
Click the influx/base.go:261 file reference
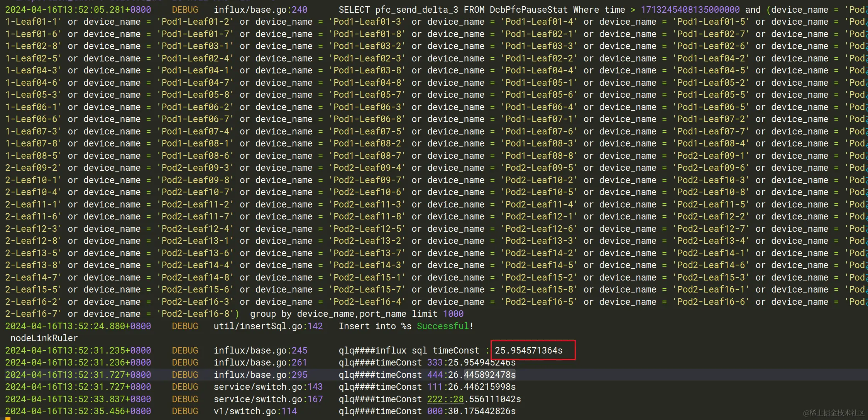tap(260, 362)
